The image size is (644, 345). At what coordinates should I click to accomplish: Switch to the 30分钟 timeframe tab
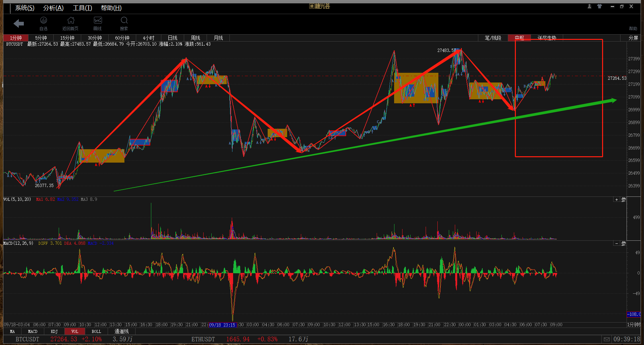(x=95, y=38)
